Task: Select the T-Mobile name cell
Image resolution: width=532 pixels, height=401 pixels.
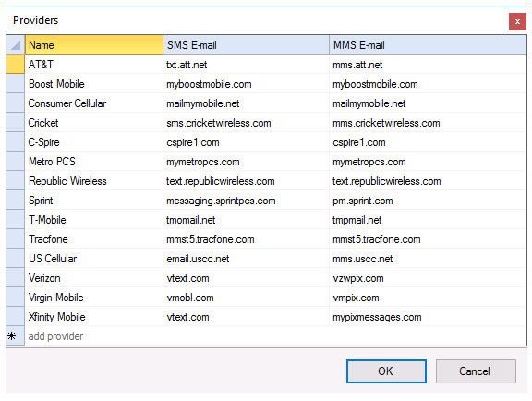Action: (x=94, y=220)
